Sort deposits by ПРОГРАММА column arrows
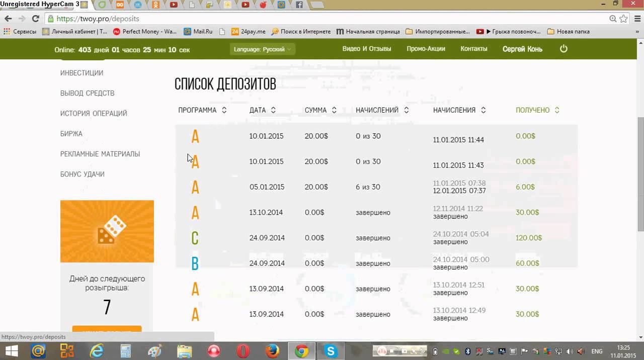This screenshot has height=360, width=644. point(224,110)
